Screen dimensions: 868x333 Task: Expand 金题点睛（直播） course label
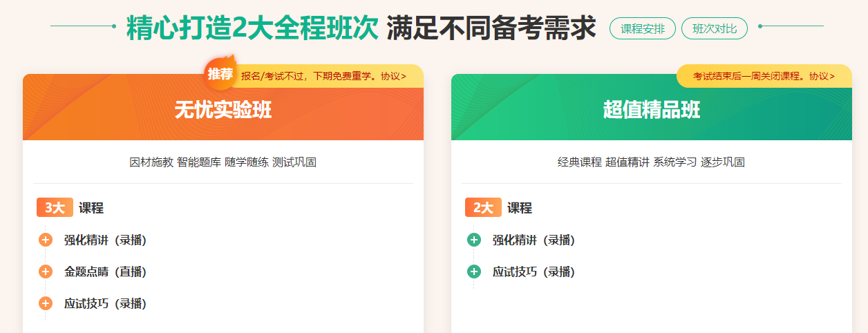105,272
